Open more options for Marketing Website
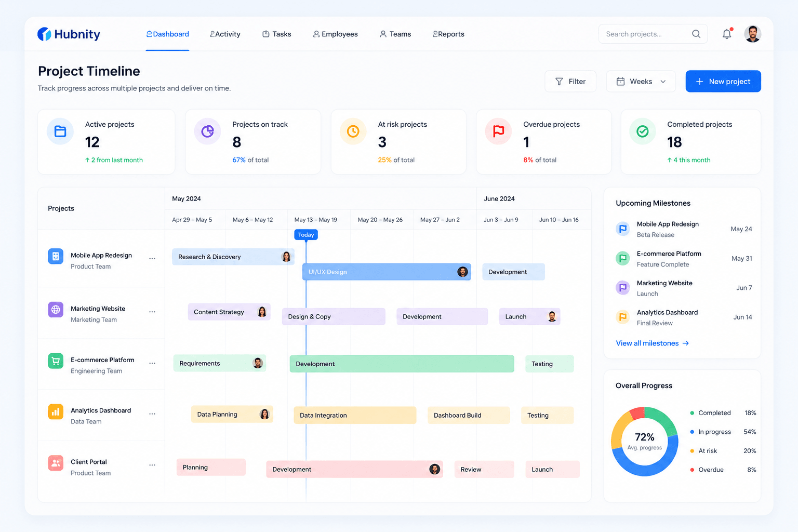This screenshot has width=798, height=532. (152, 312)
